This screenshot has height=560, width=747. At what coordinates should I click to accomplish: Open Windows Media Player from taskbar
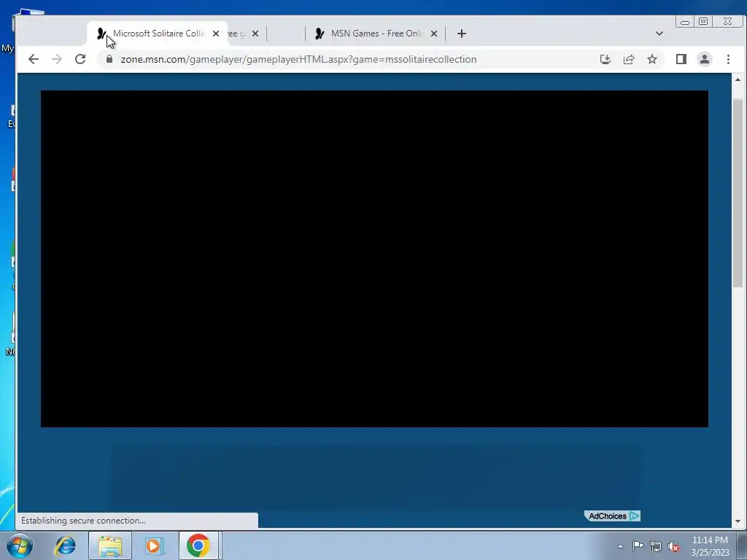click(x=153, y=545)
